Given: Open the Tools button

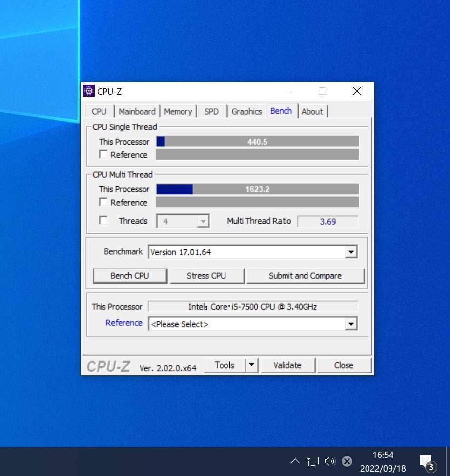Looking at the screenshot, I should (225, 365).
